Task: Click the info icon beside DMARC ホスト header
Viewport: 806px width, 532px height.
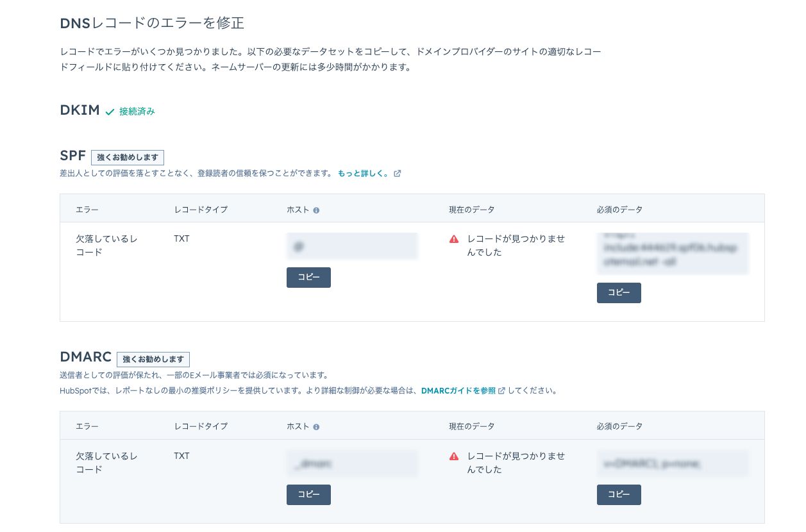Action: [x=316, y=427]
